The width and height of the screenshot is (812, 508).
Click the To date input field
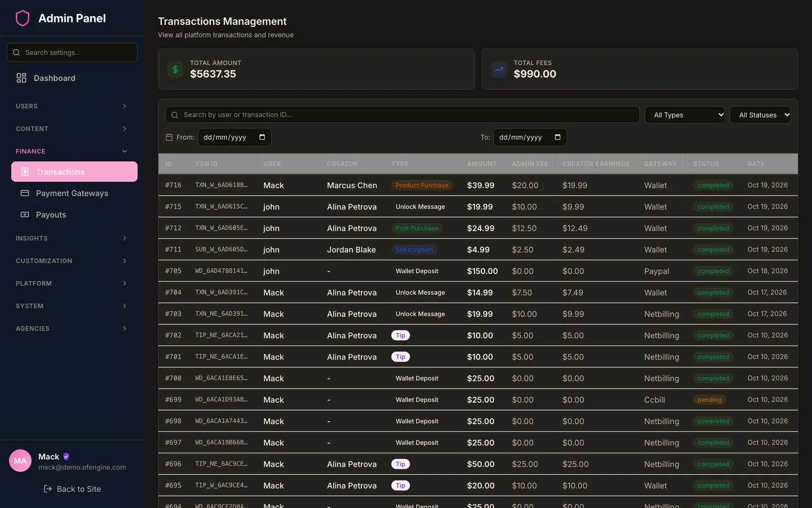(530, 137)
